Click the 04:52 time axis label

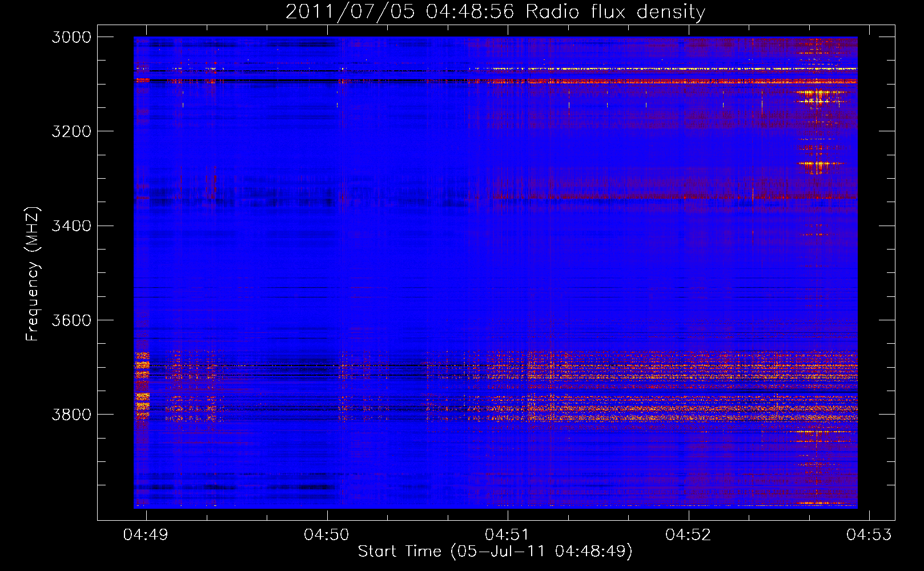pos(688,534)
